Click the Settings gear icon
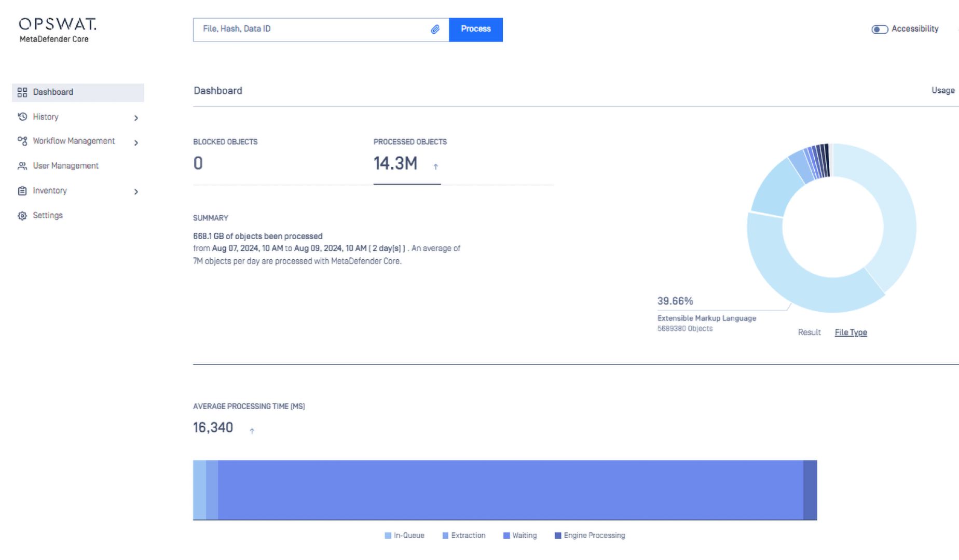Screen dimensions: 959x560 click(x=22, y=216)
